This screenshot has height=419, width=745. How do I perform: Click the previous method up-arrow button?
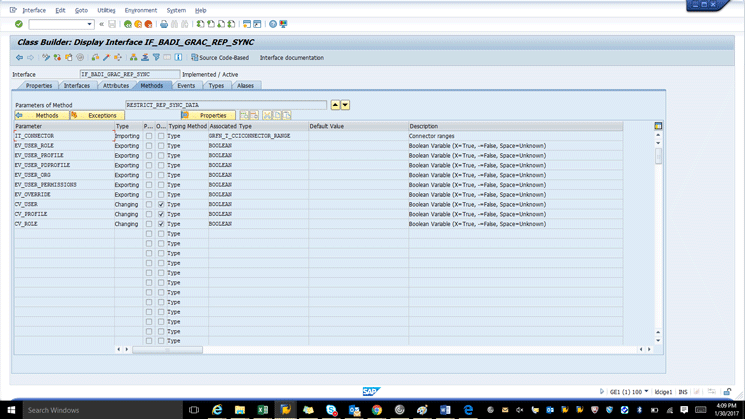pyautogui.click(x=335, y=105)
